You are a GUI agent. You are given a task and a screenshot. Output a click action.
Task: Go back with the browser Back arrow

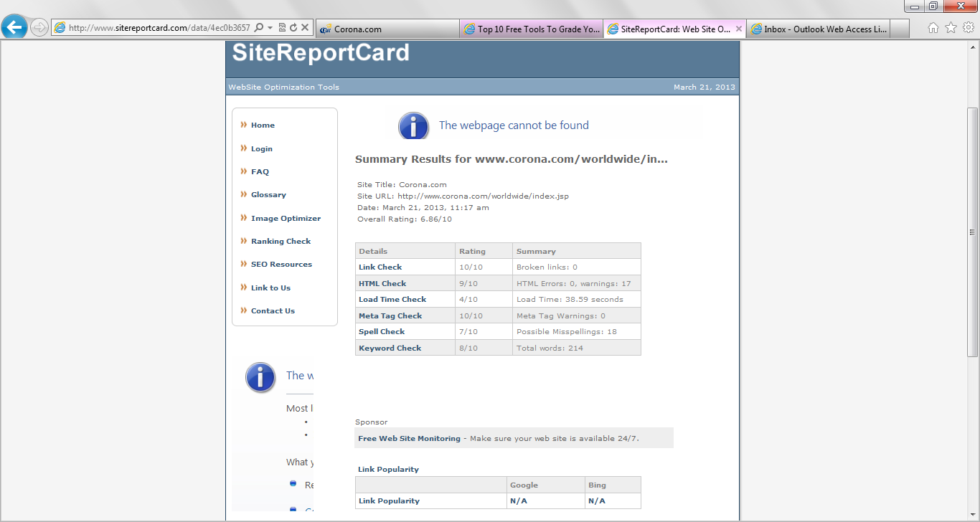(14, 27)
